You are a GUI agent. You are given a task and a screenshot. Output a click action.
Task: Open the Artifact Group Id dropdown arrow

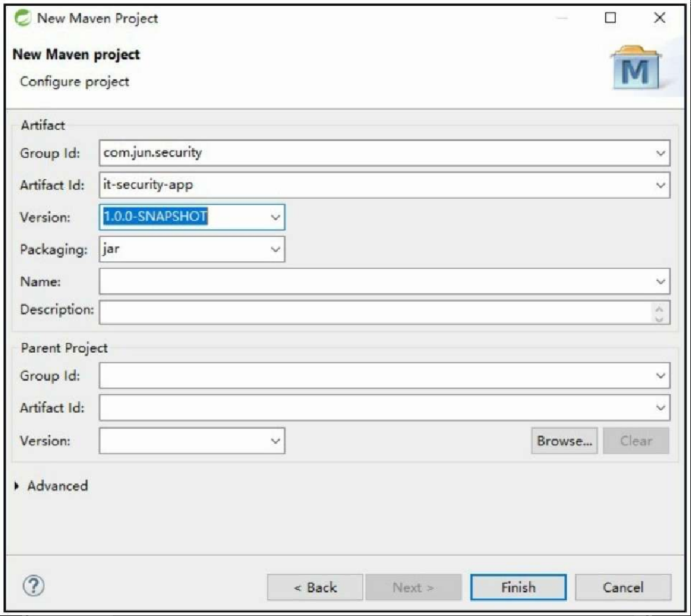click(660, 153)
